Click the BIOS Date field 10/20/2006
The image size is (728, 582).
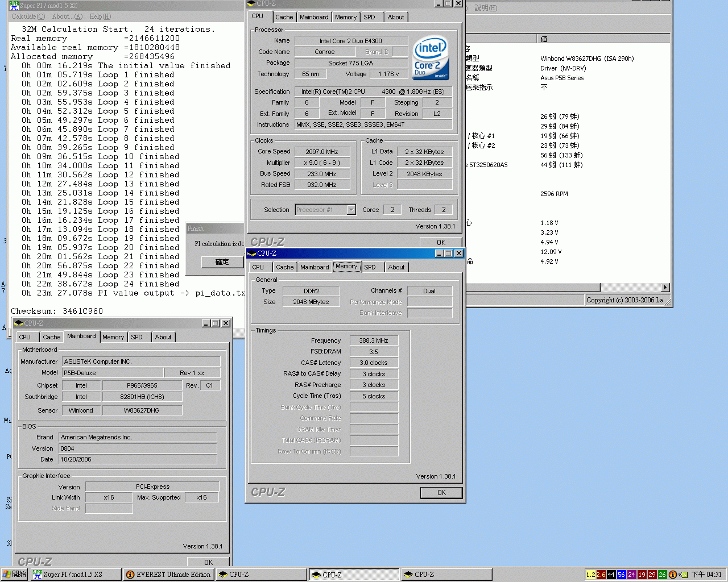tap(138, 459)
